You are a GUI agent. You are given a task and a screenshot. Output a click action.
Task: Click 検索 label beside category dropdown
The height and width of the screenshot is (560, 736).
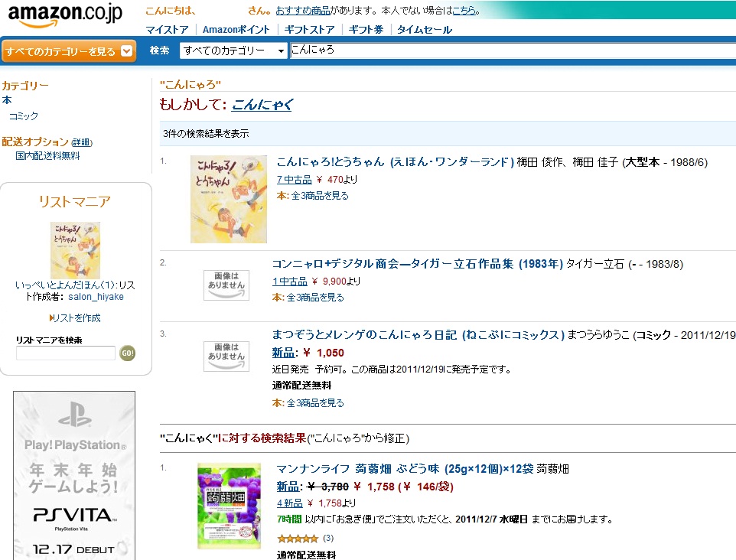click(x=160, y=50)
